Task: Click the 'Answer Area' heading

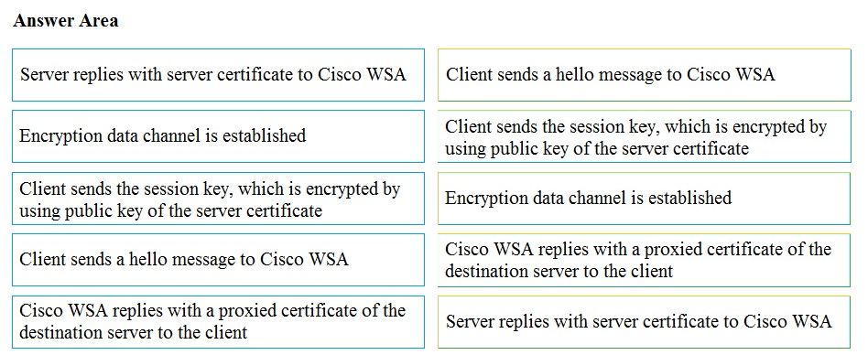Action: (65, 20)
